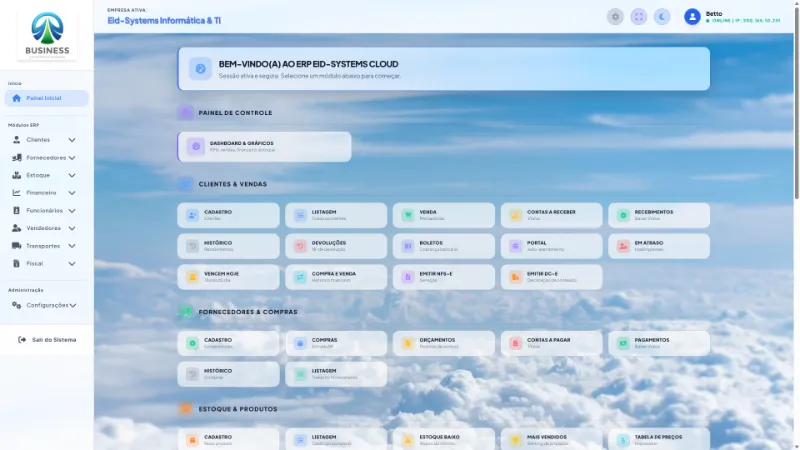800x450 pixels.
Task: Open the Betto user avatar
Action: (692, 17)
